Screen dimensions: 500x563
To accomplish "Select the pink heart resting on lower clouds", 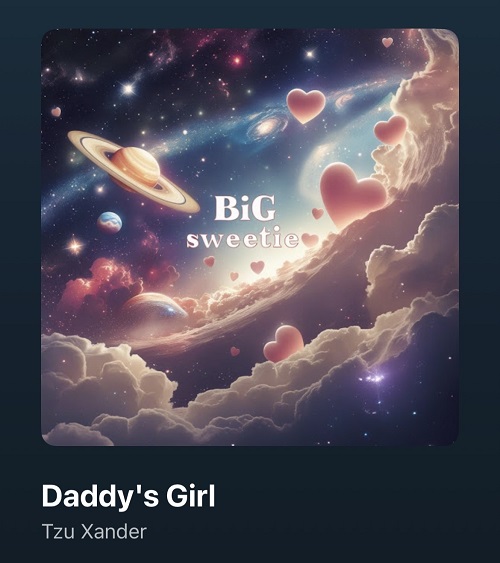I will [x=284, y=344].
